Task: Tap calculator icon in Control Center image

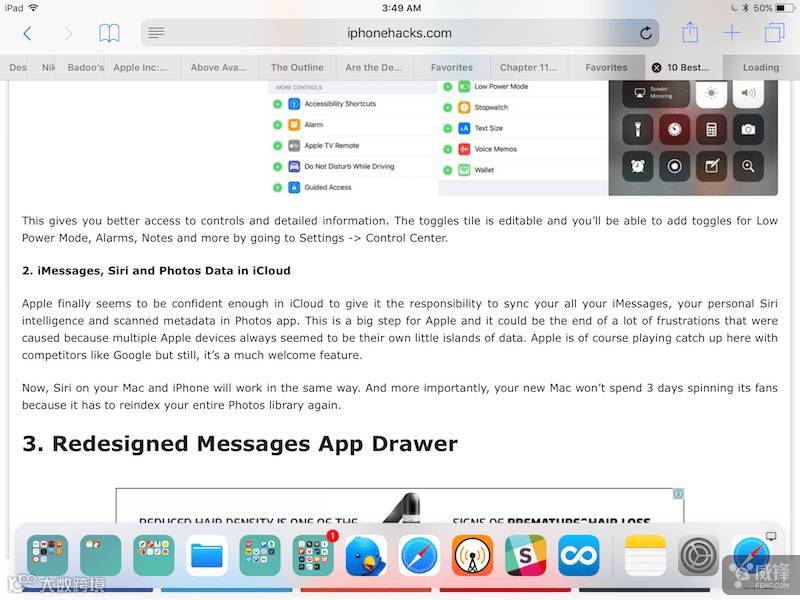Action: pyautogui.click(x=711, y=130)
